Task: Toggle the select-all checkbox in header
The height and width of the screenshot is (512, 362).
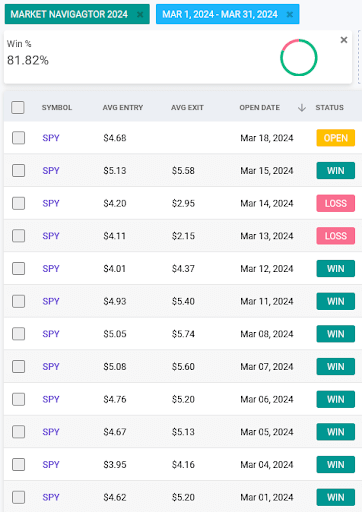Action: coord(18,108)
